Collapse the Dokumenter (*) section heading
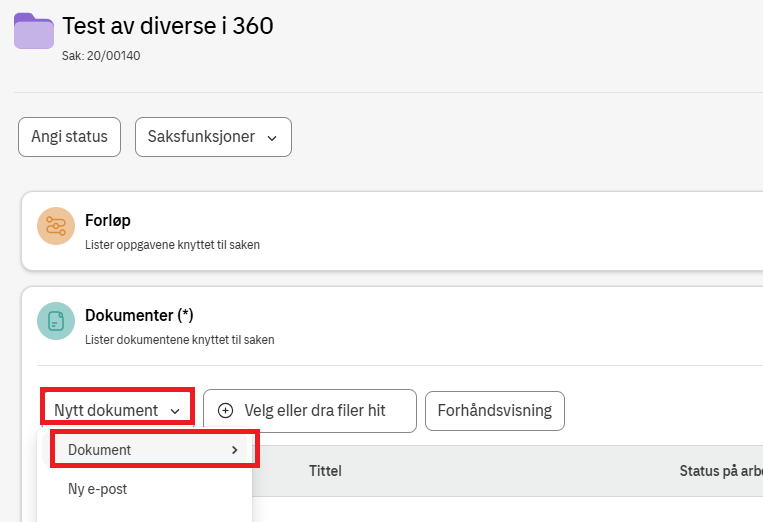The image size is (763, 522). point(139,315)
